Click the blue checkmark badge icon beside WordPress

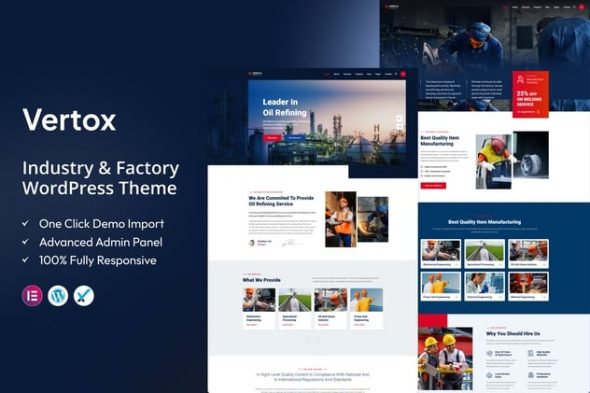(x=84, y=296)
